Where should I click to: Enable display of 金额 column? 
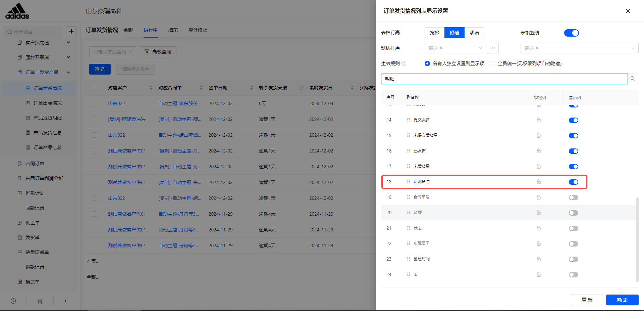[574, 213]
